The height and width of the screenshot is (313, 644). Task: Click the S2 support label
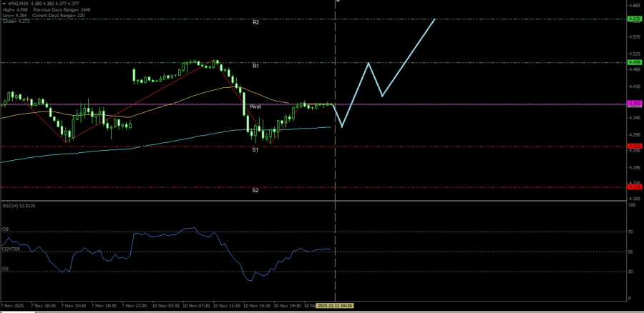click(255, 191)
